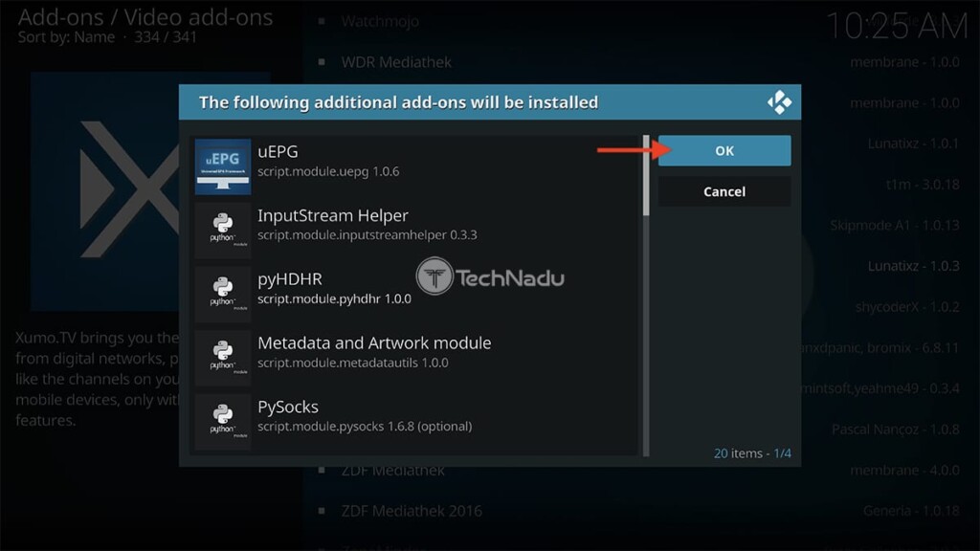Screen dimensions: 980x551
Task: Click the add-ons list scrollbar
Action: coord(646,296)
